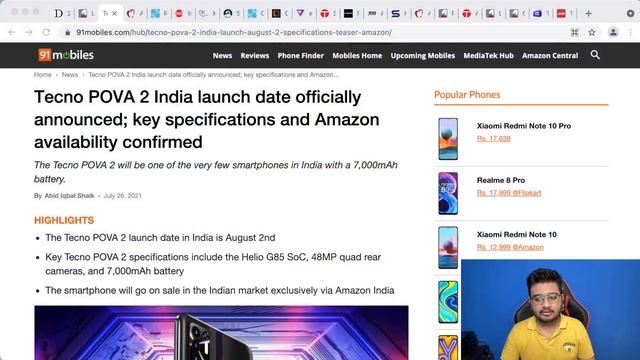This screenshot has width=640, height=360.
Task: Open MediaTek Hub page
Action: click(x=489, y=56)
